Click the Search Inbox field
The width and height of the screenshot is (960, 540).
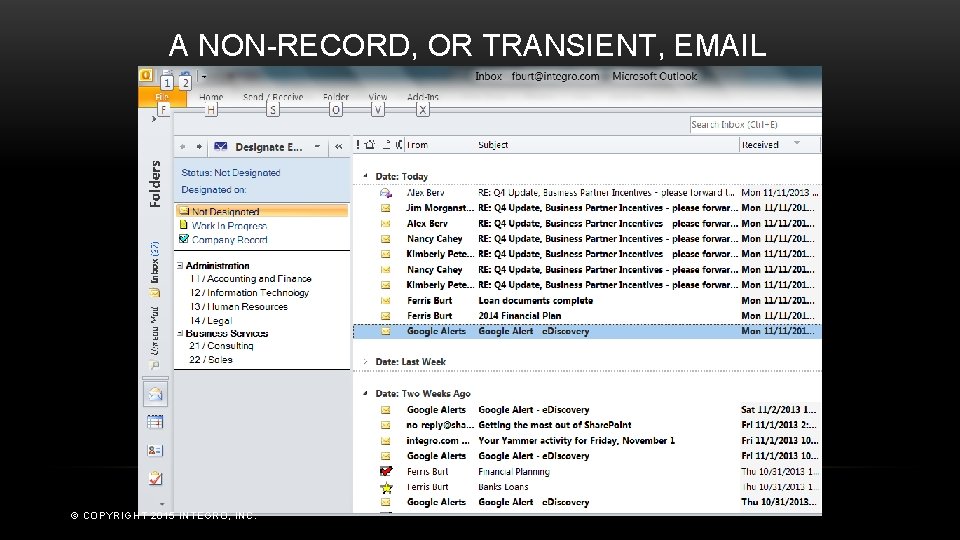pyautogui.click(x=756, y=124)
